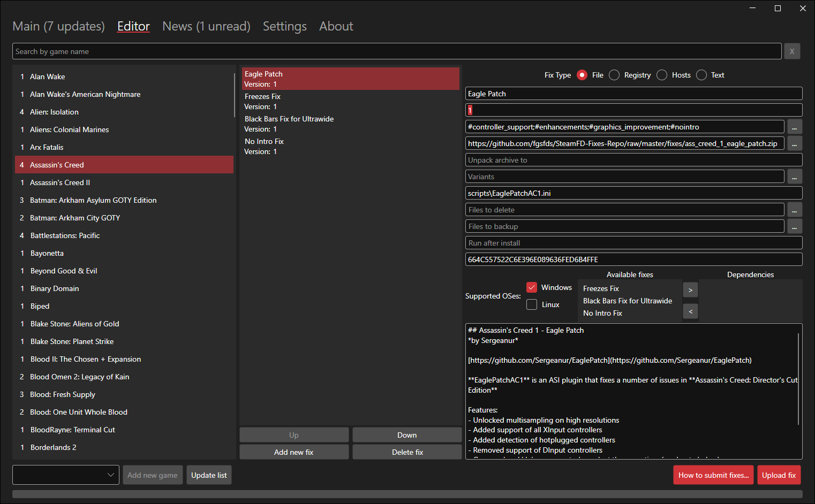Focus the Unpack archive to field
Image resolution: width=815 pixels, height=504 pixels.
634,160
